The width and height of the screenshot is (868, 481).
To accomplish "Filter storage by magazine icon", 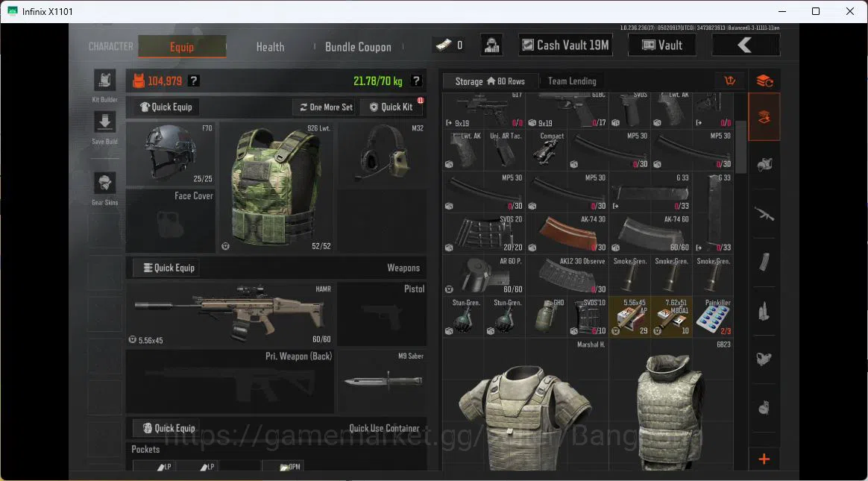I will pos(764,262).
